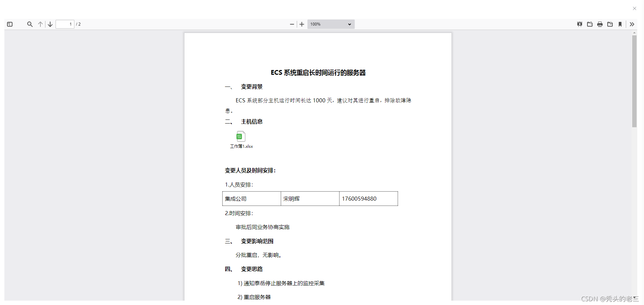Image resolution: width=644 pixels, height=305 pixels.
Task: Click the embedded 工作簿1.xlsx spreadsheet icon
Action: tap(241, 136)
